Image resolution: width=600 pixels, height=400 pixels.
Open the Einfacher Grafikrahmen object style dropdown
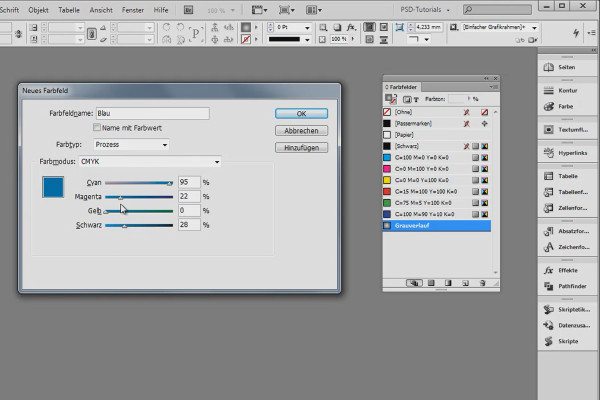coord(535,28)
